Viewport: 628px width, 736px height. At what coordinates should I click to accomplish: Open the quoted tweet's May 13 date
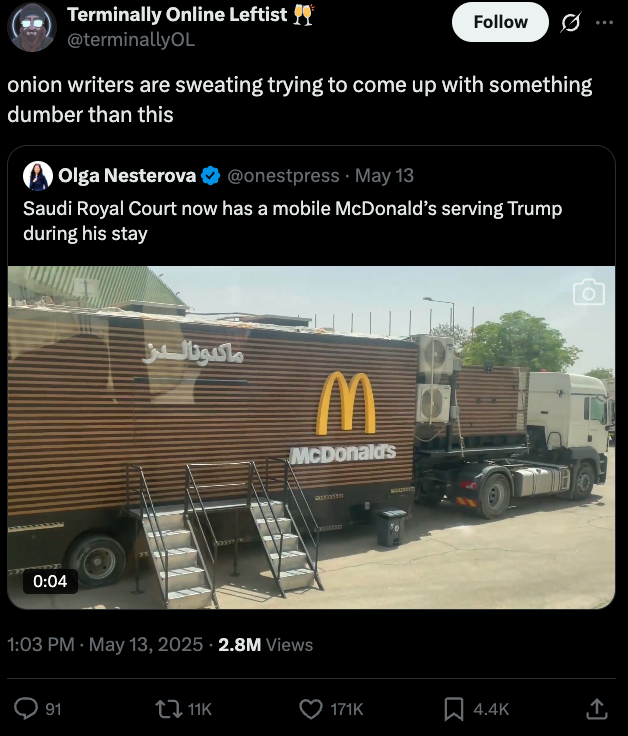[384, 176]
